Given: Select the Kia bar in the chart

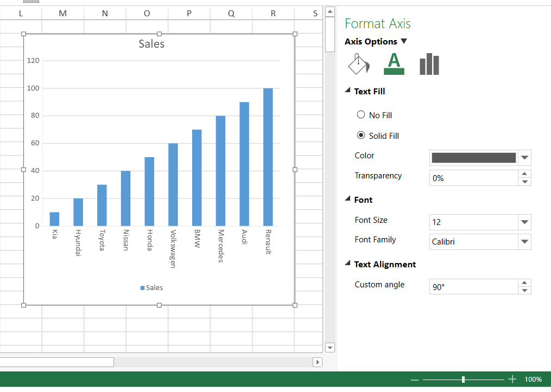Looking at the screenshot, I should click(54, 219).
